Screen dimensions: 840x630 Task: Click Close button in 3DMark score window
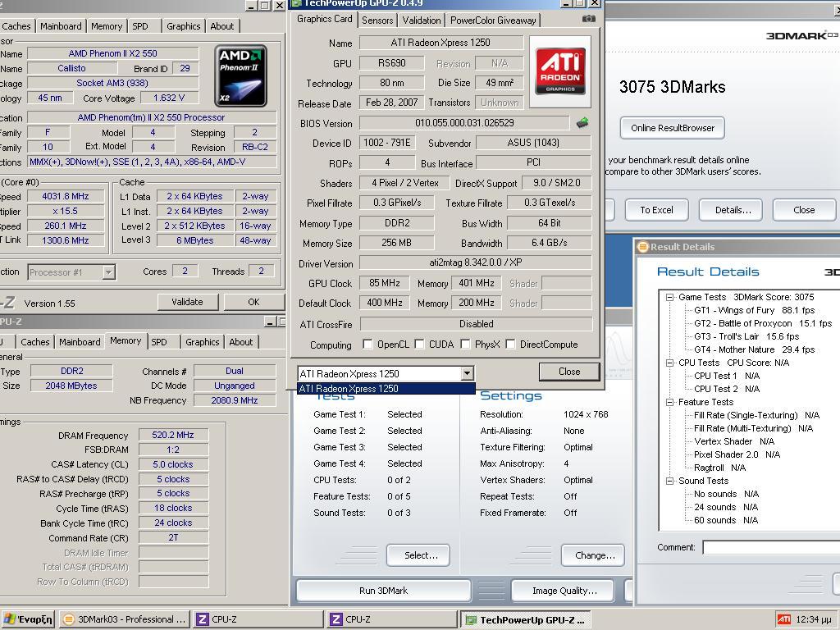point(804,210)
